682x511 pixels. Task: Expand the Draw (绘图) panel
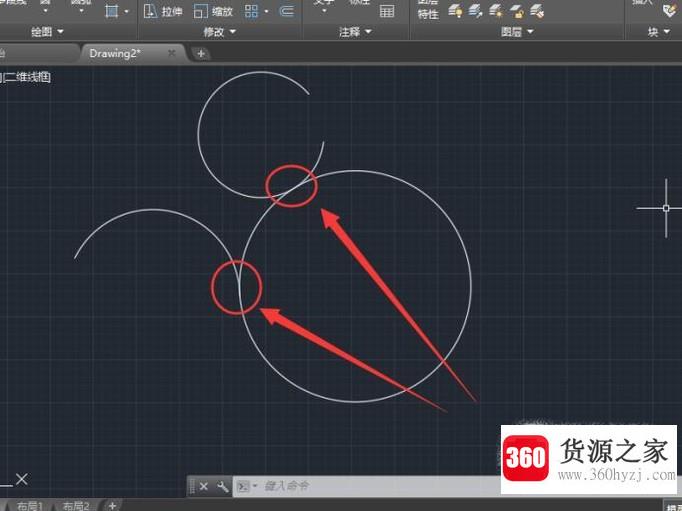[x=47, y=32]
